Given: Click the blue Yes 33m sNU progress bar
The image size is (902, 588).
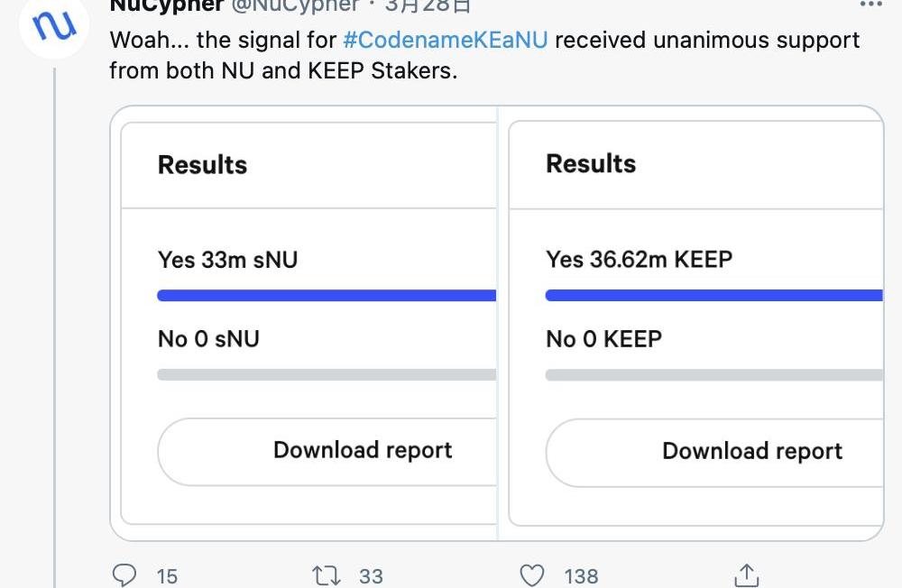Looking at the screenshot, I should pyautogui.click(x=327, y=295).
